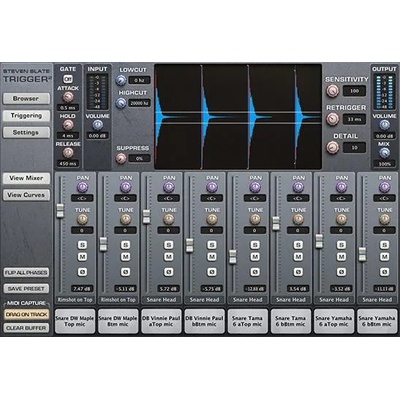Image resolution: width=400 pixels, height=400 pixels.
Task: Click the Flip All Phases button
Action: [26, 273]
